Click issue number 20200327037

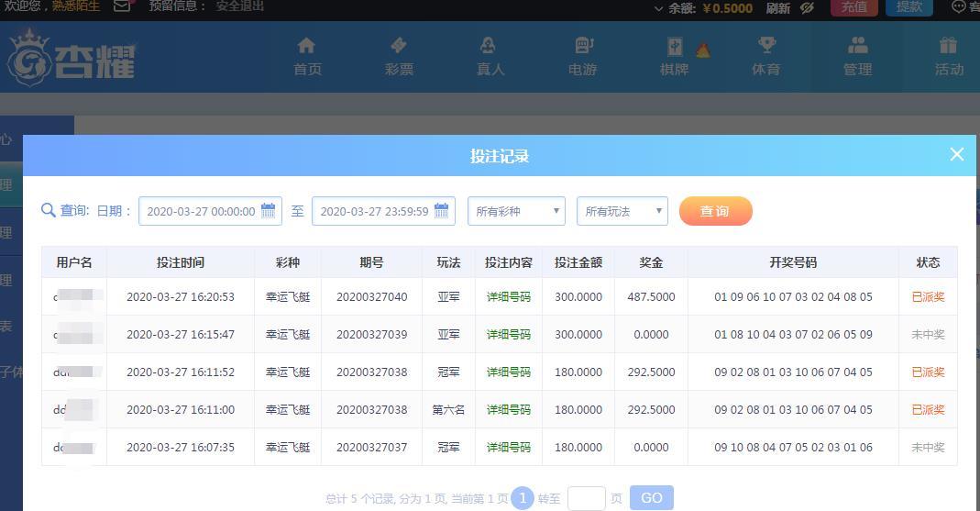click(371, 447)
